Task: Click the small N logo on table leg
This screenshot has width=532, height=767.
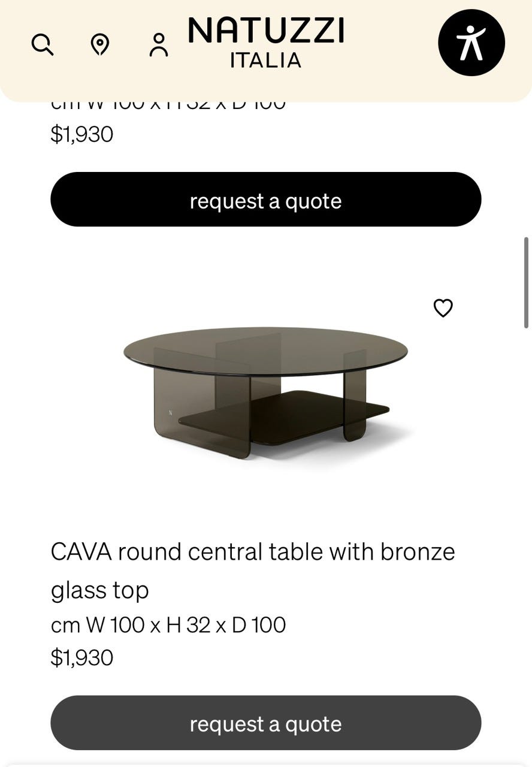Action: [x=171, y=412]
